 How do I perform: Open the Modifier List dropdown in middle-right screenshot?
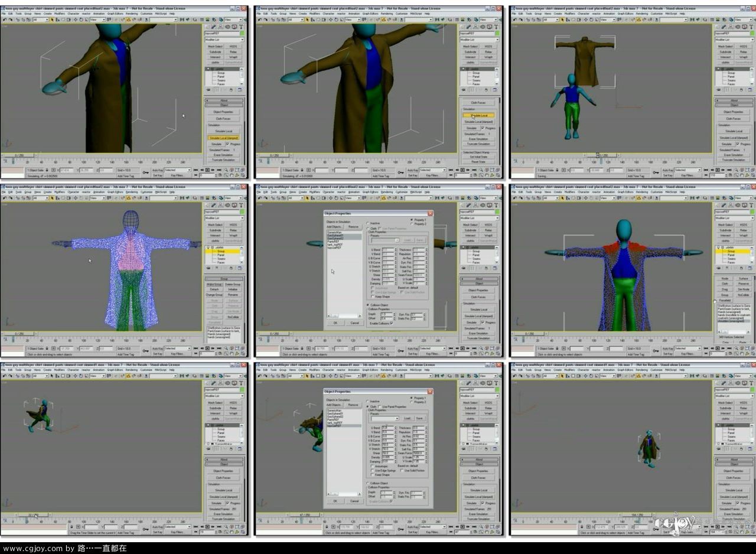734,218
